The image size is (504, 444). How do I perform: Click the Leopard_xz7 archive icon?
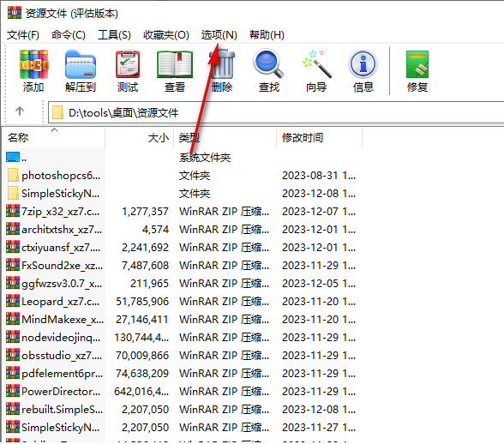coord(13,301)
